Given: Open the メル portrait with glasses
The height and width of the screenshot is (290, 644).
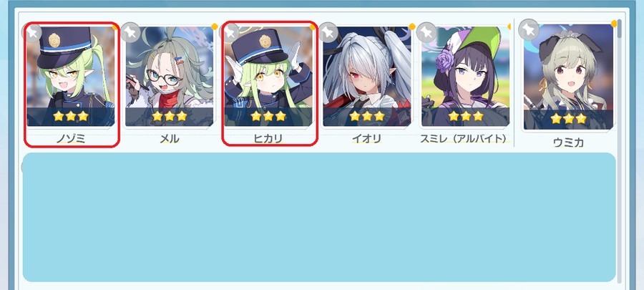Looking at the screenshot, I should 169,77.
